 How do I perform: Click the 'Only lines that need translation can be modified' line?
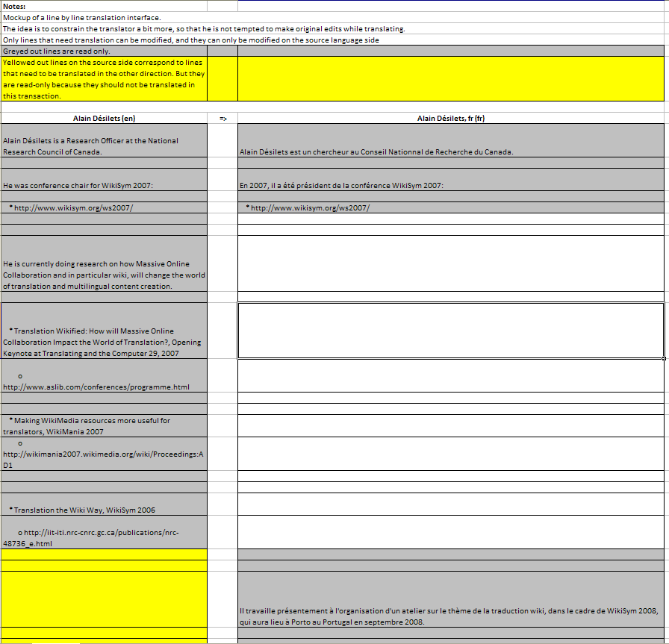point(190,40)
